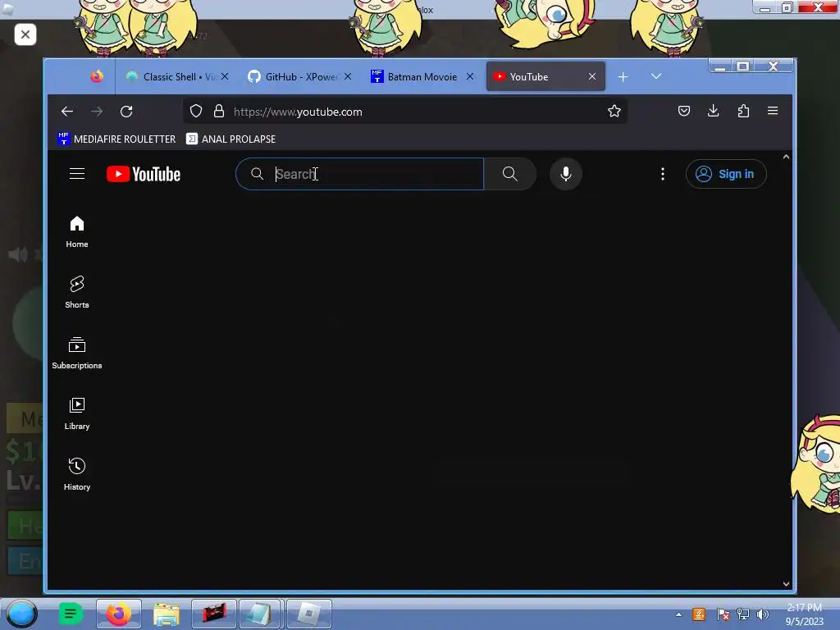Click the address bar URL youtube.com
This screenshot has height=630, width=840.
[298, 112]
